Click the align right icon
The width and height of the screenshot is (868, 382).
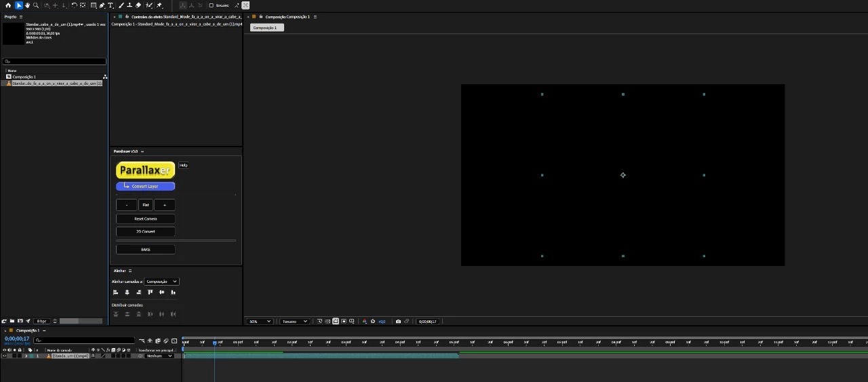(x=138, y=292)
